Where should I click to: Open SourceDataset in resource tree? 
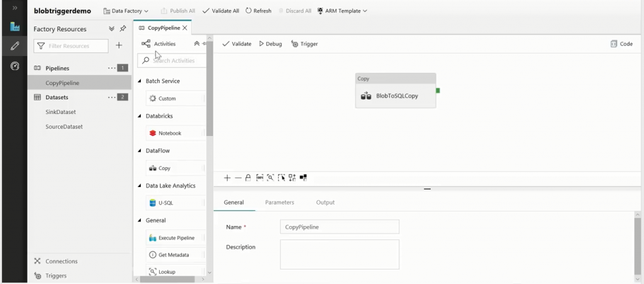(64, 127)
